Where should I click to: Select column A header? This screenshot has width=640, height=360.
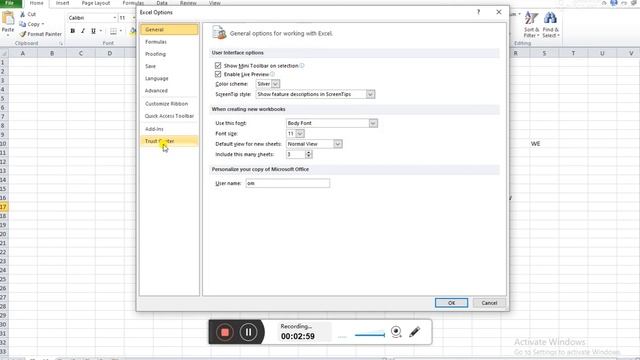[23, 53]
